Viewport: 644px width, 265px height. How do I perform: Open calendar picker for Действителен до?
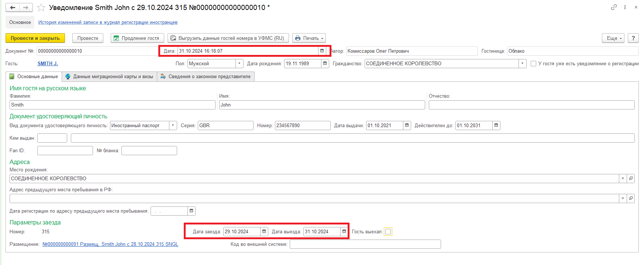[496, 125]
